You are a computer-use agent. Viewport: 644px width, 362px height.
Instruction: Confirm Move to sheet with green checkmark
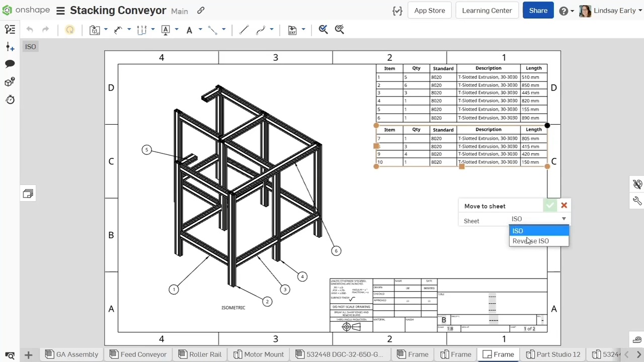pyautogui.click(x=550, y=205)
